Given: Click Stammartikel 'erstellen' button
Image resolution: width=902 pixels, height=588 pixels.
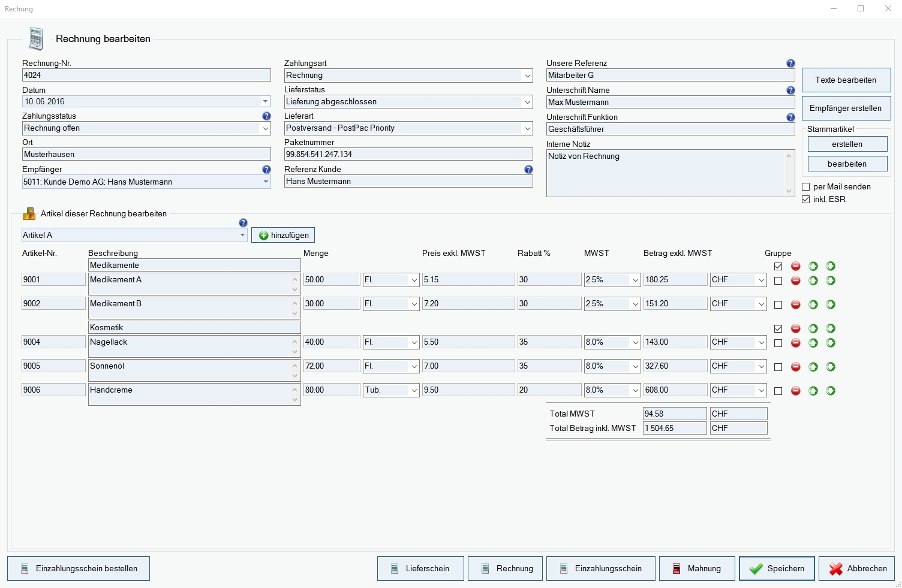Looking at the screenshot, I should [x=847, y=144].
